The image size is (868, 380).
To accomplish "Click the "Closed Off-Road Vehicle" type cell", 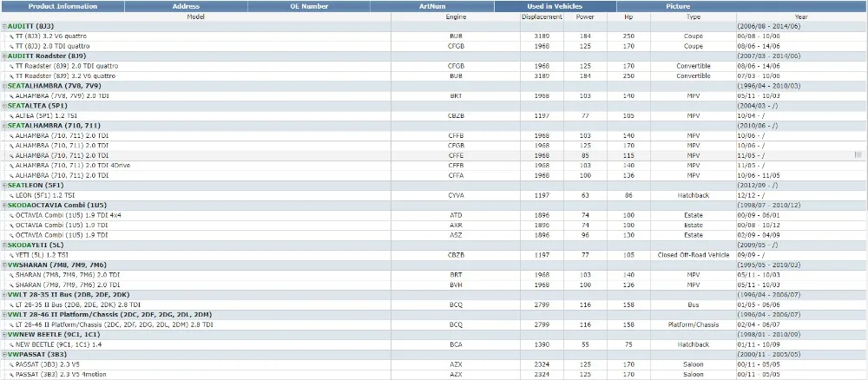I will coord(693,255).
